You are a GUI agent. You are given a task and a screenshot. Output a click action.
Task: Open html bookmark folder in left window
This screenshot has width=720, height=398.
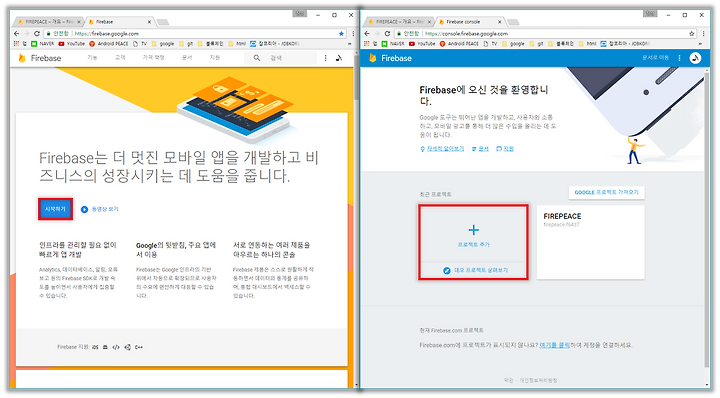click(237, 44)
